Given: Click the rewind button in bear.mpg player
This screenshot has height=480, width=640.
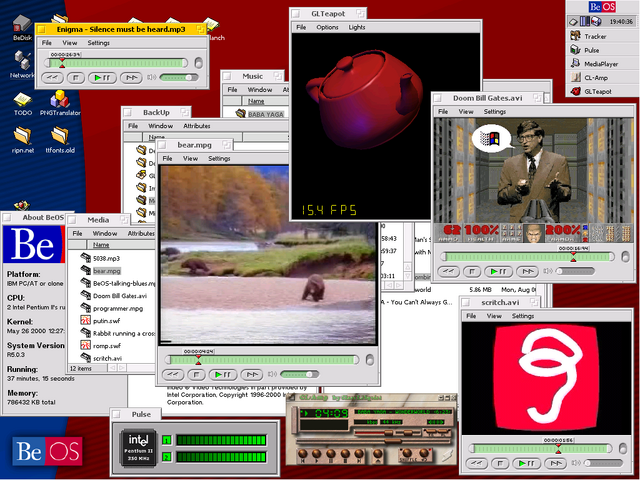Looking at the screenshot, I should pyautogui.click(x=173, y=374).
